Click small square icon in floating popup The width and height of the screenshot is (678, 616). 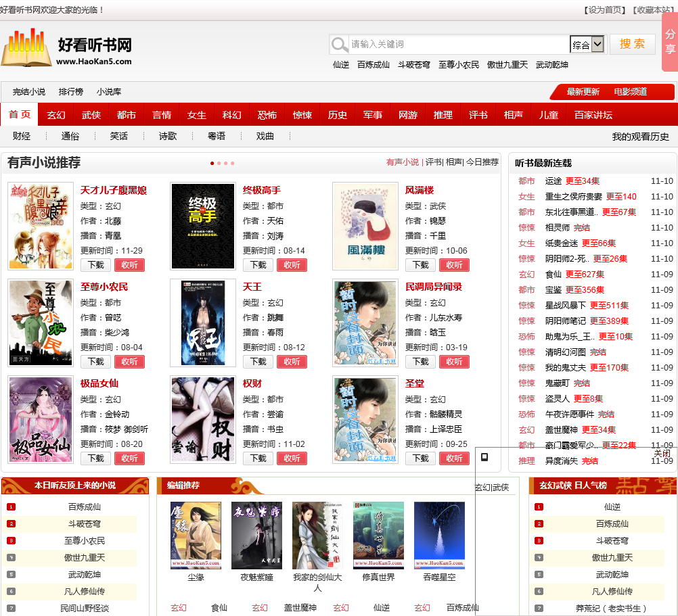click(x=484, y=457)
